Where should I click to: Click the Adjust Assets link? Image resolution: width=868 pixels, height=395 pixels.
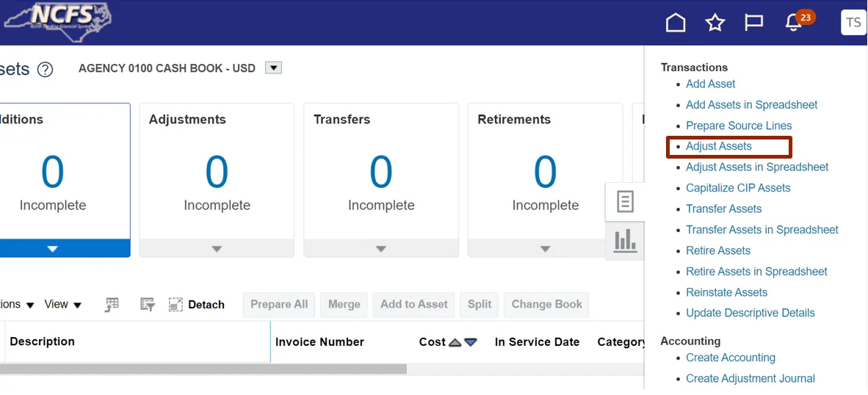click(719, 146)
